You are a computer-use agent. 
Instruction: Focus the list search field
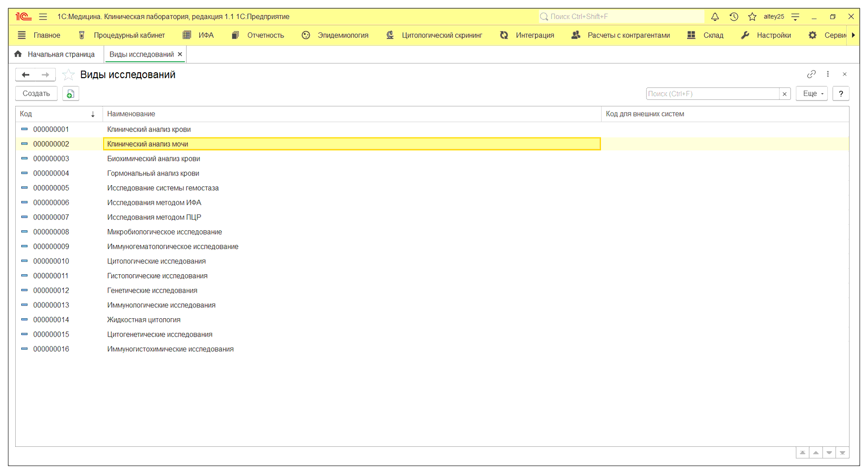[x=712, y=93]
